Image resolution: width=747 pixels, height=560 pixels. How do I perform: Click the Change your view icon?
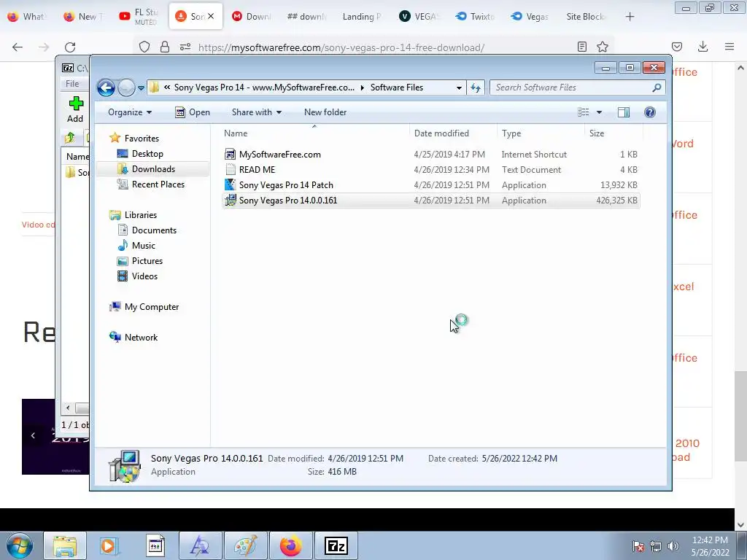(x=583, y=112)
